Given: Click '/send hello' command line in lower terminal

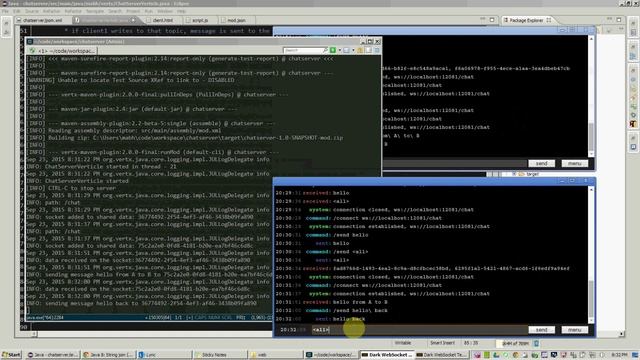Looking at the screenshot, I should tap(351, 235).
